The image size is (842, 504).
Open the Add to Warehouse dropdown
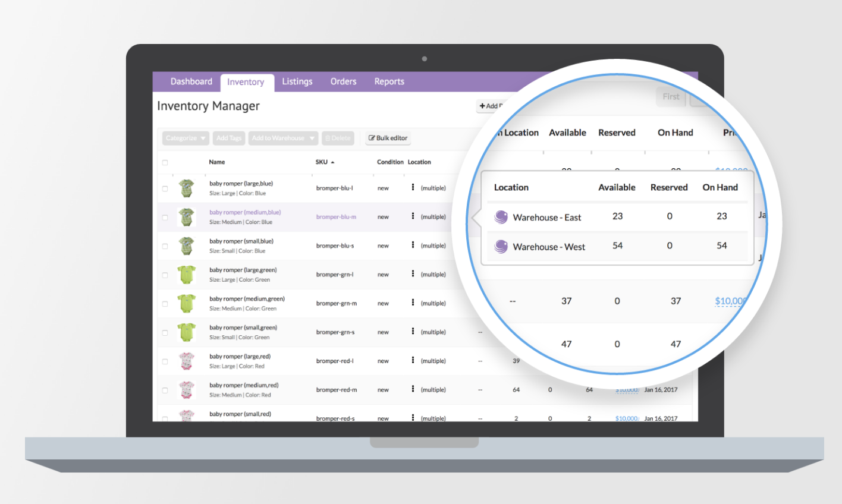click(x=283, y=138)
